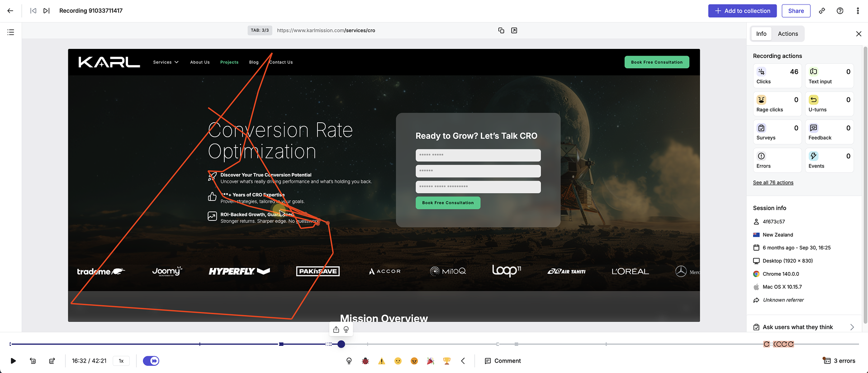Click the second masked form field

(x=478, y=171)
